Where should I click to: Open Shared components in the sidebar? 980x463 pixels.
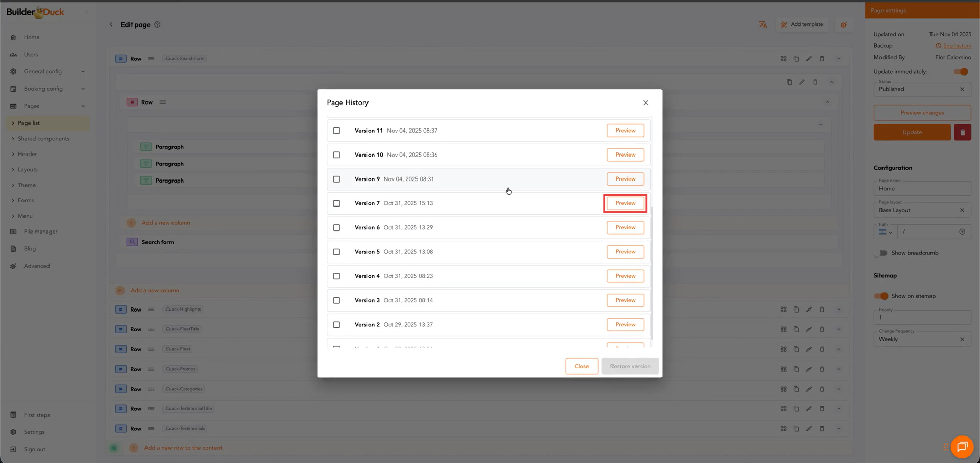(x=43, y=139)
